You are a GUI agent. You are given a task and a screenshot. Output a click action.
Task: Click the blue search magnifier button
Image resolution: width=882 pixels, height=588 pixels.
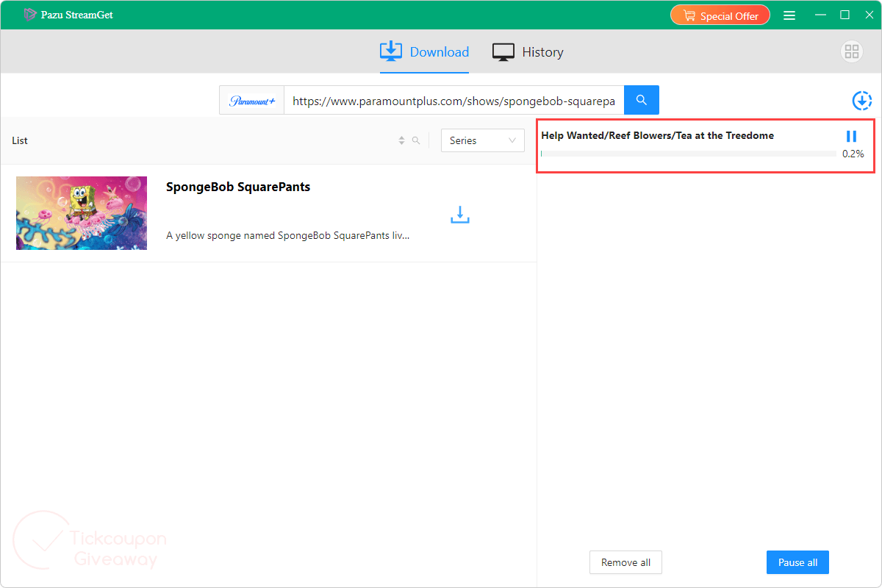(642, 100)
